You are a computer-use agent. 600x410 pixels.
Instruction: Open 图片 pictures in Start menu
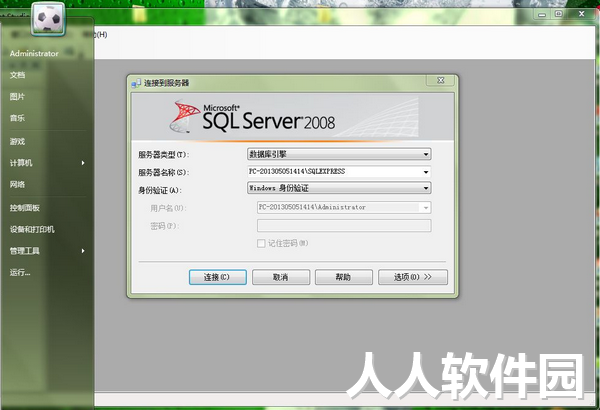[18, 96]
